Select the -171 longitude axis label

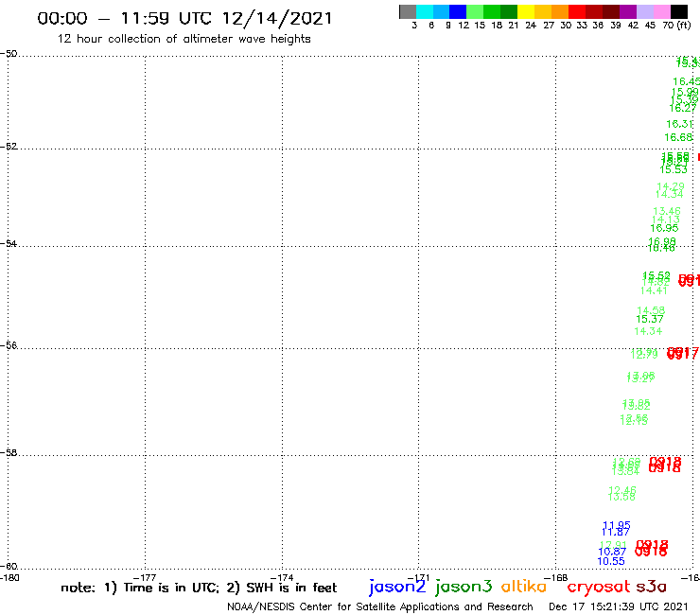tap(419, 578)
